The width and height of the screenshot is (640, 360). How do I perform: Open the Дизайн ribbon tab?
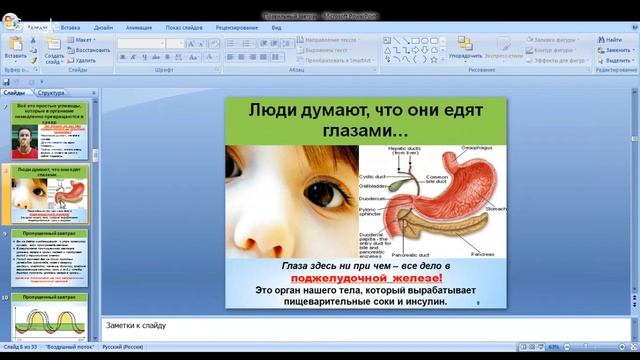103,28
